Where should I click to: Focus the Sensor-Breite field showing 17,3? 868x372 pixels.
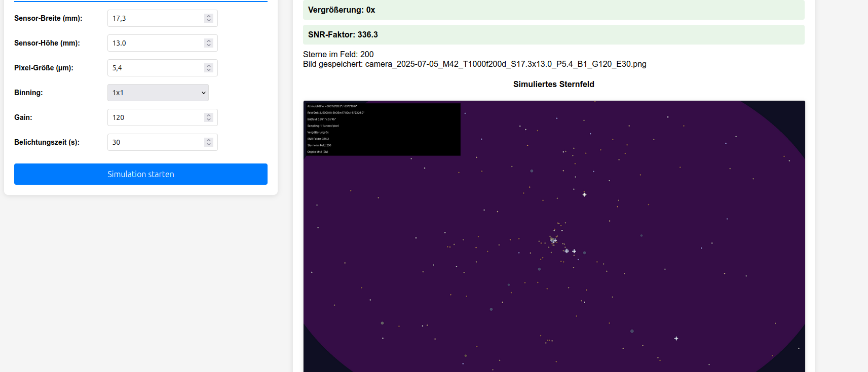[x=163, y=18]
